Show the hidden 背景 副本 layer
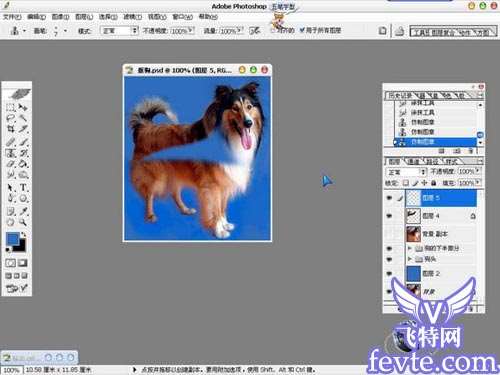500x375 pixels. coord(389,234)
